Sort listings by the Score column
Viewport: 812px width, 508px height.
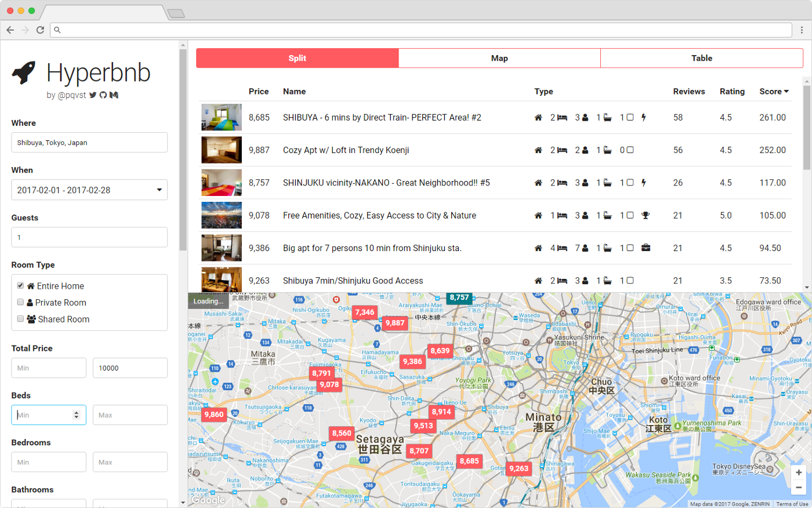pyautogui.click(x=774, y=92)
